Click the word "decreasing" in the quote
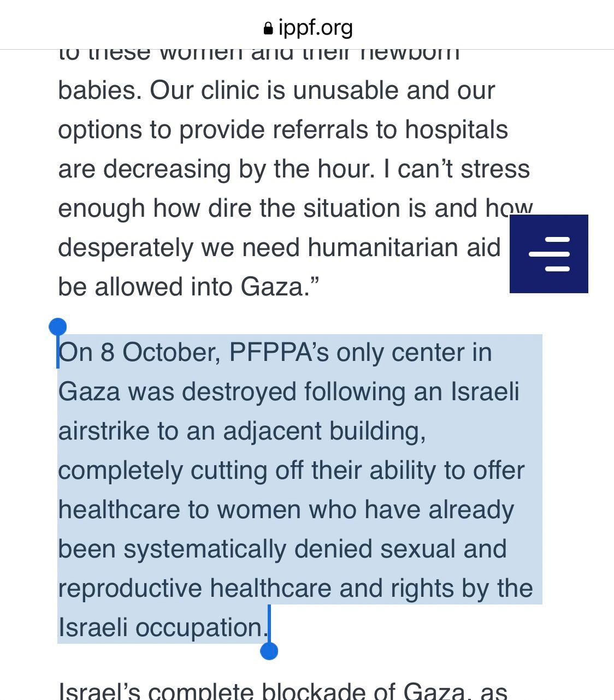The height and width of the screenshot is (700, 614). (167, 169)
